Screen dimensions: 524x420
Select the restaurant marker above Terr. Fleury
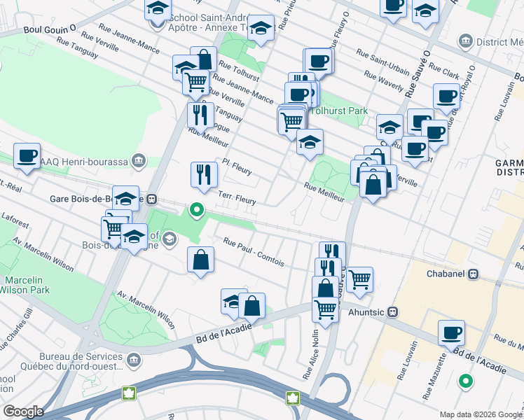click(204, 175)
